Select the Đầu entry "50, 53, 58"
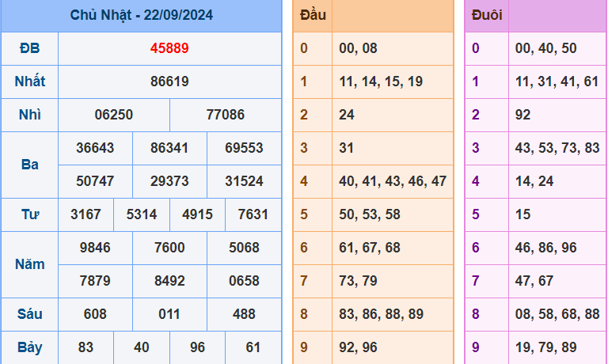Image resolution: width=608 pixels, height=364 pixels. 370,214
